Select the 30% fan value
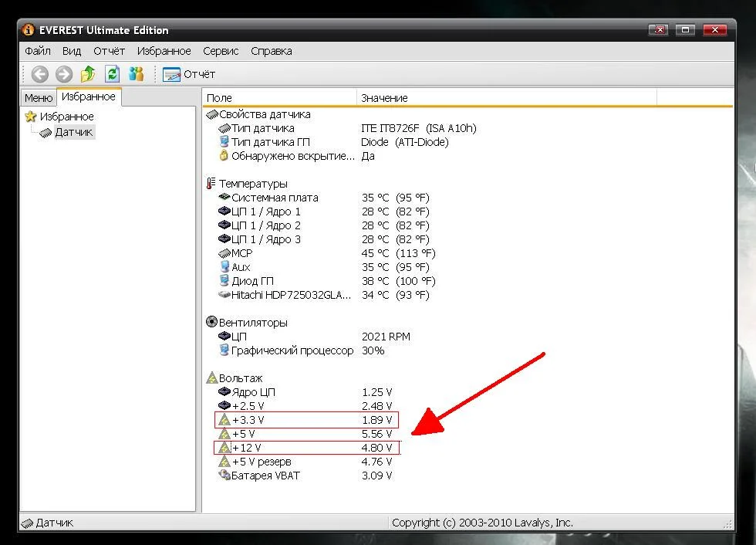Image resolution: width=756 pixels, height=545 pixels. click(373, 350)
